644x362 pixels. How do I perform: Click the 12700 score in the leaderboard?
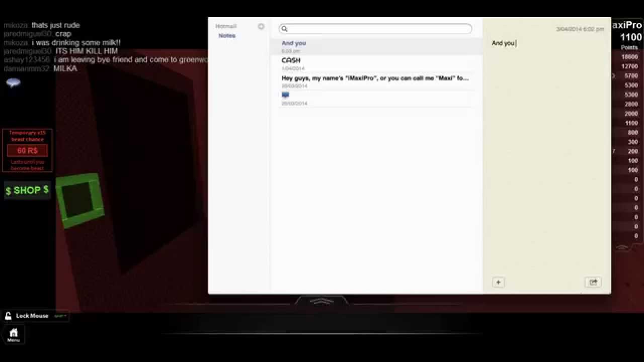coord(629,66)
